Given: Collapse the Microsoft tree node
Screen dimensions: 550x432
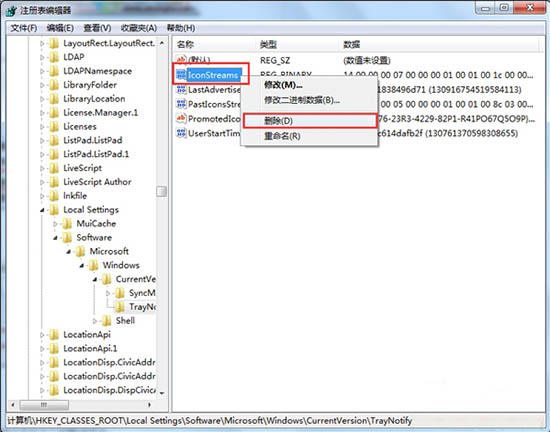Looking at the screenshot, I should click(x=68, y=251).
